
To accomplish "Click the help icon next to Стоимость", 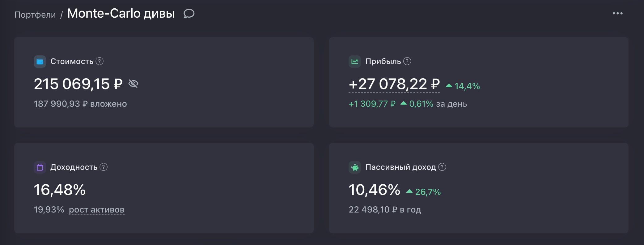I will point(100,61).
